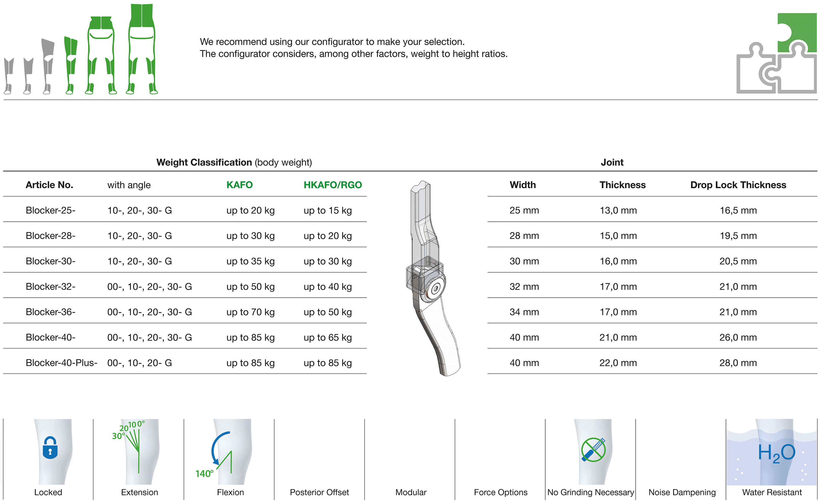Click the tallest green HKAFO orthosis silhouette
Viewport: 821px width, 504px height.
coord(142,49)
